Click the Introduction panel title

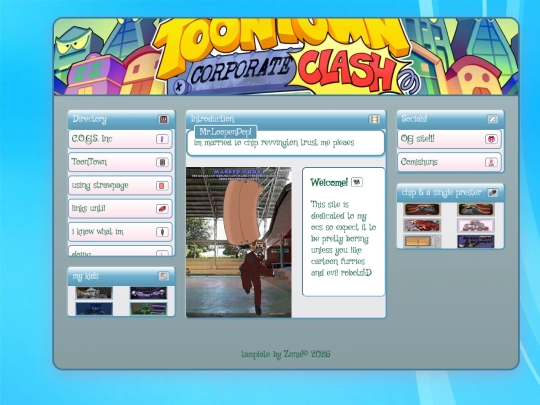pos(212,119)
